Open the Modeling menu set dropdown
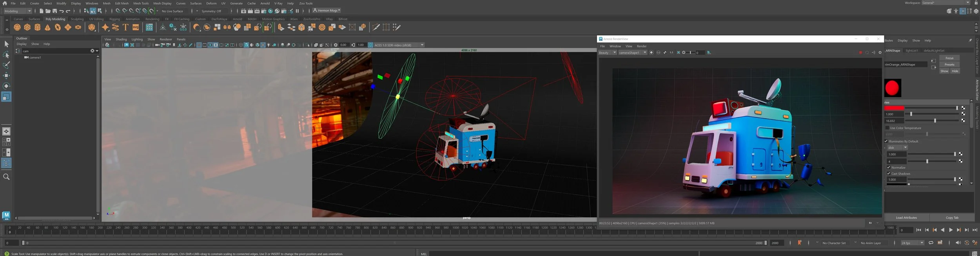 tap(17, 11)
